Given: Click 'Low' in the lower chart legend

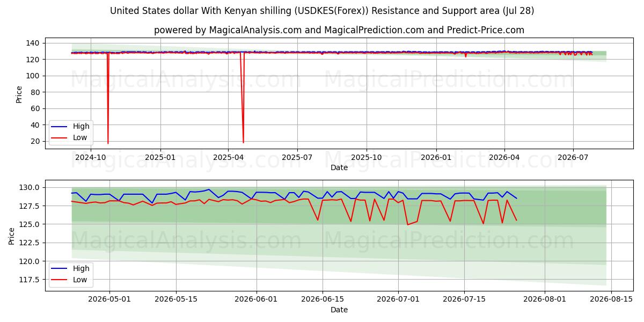Looking at the screenshot, I should (80, 280).
